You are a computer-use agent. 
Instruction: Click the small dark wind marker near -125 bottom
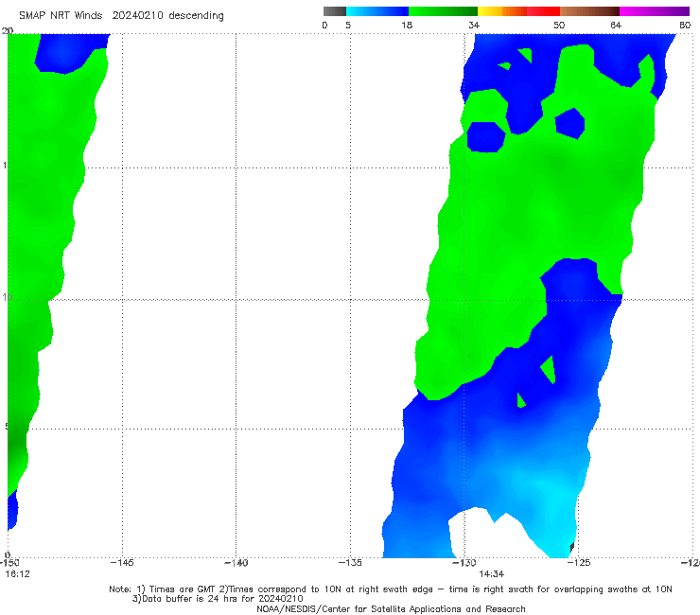571,547
